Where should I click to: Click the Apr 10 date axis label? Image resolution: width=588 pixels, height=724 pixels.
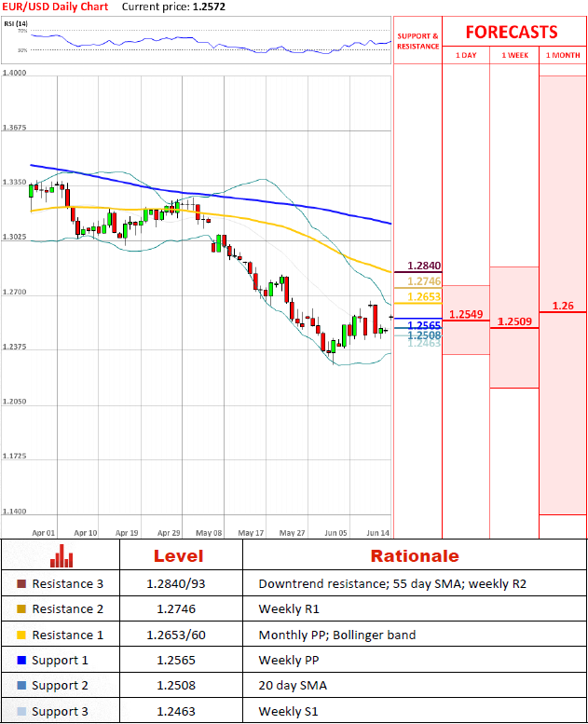tap(86, 533)
